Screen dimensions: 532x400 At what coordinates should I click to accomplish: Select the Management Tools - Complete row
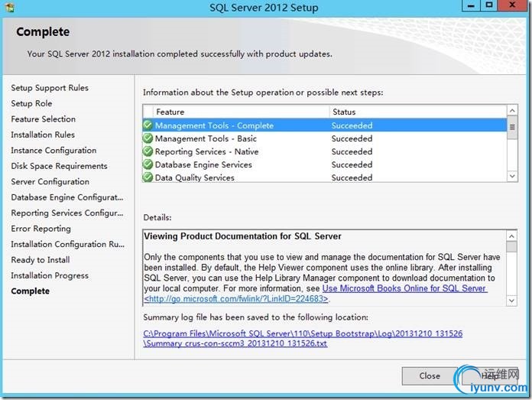325,125
